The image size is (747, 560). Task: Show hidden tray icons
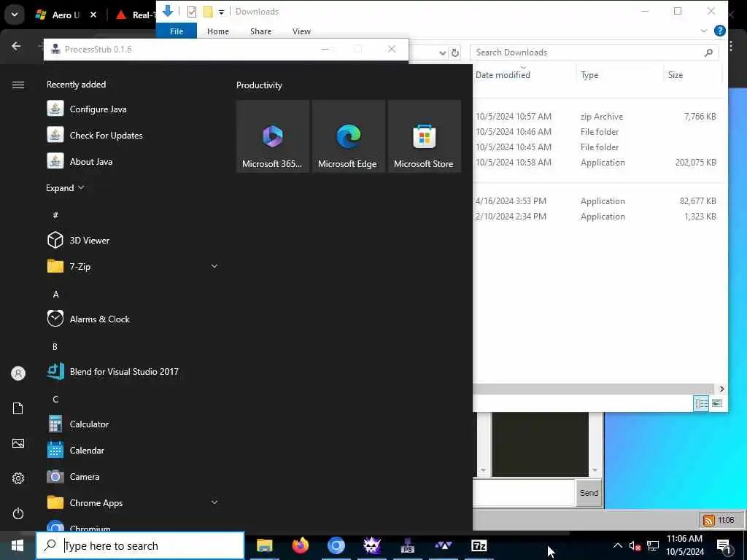click(x=617, y=545)
